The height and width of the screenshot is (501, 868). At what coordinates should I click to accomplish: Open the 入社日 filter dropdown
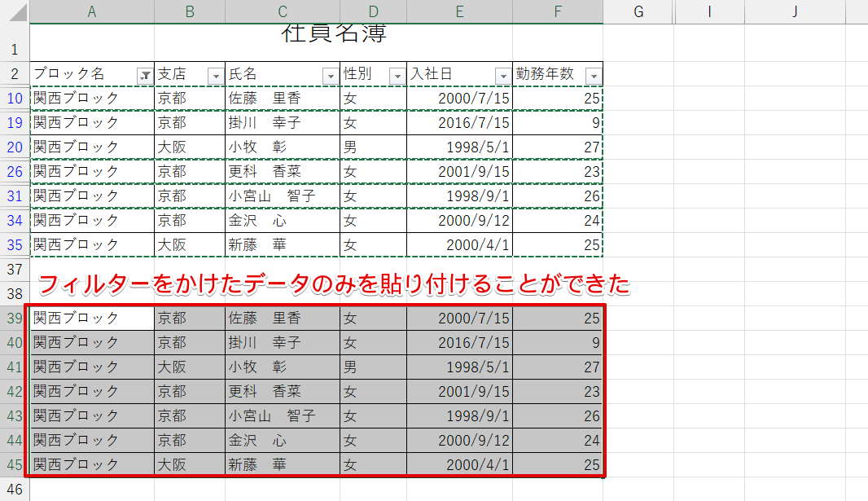502,76
